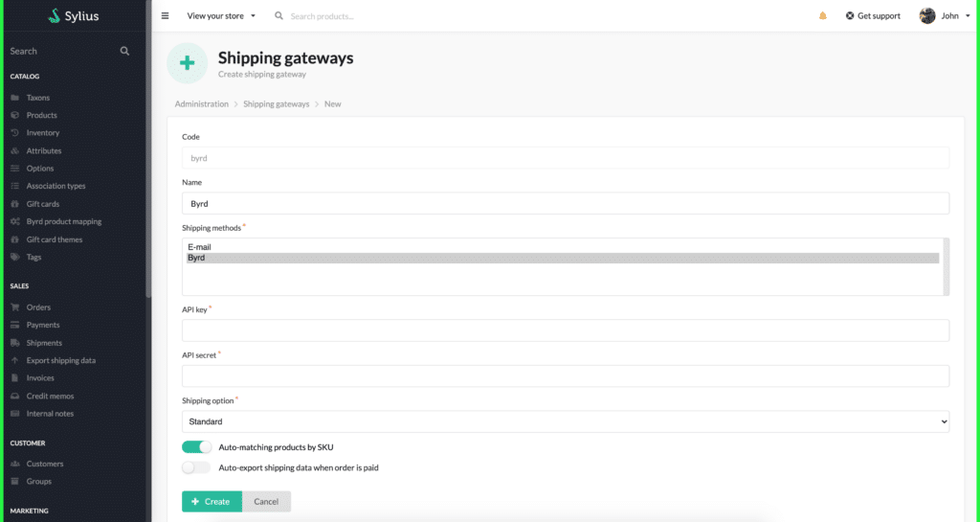Click the Cancel button
Image resolution: width=980 pixels, height=522 pixels.
(266, 501)
